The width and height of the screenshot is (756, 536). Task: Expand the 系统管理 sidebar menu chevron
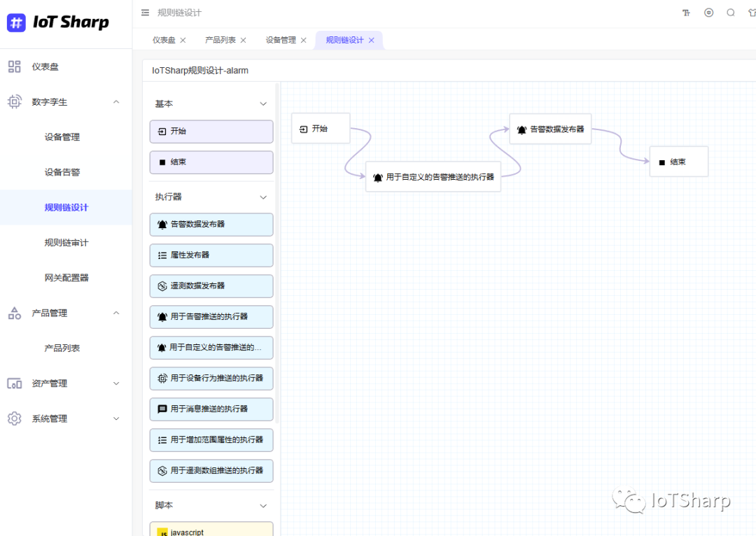coord(116,418)
